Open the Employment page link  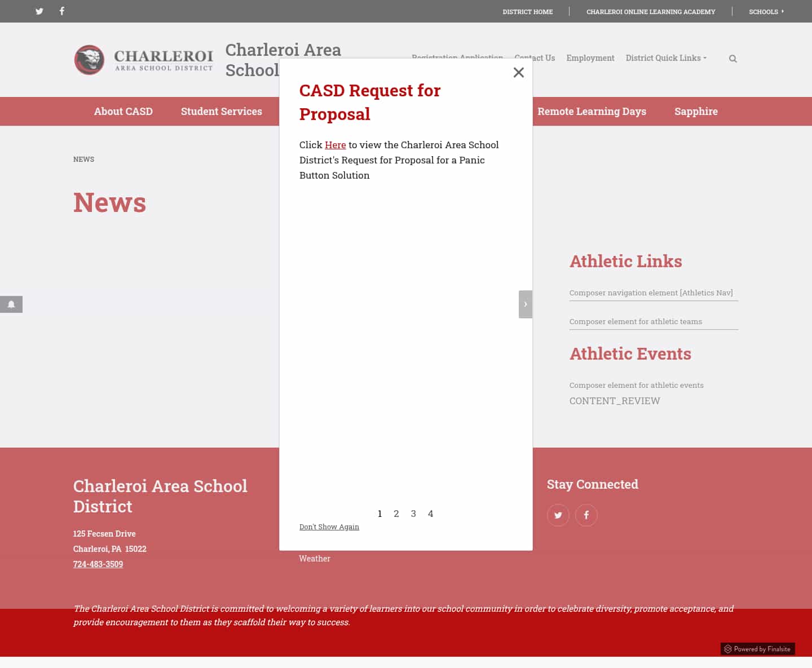[590, 58]
